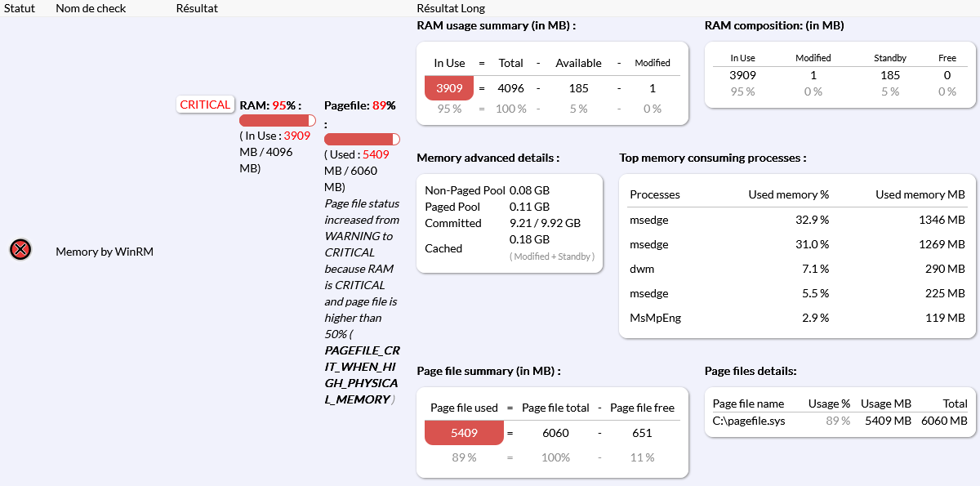Click the CRITICAL result badge

[x=205, y=105]
